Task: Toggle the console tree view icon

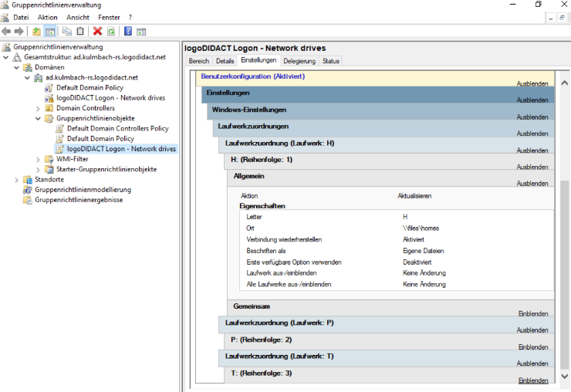Action: pos(50,32)
